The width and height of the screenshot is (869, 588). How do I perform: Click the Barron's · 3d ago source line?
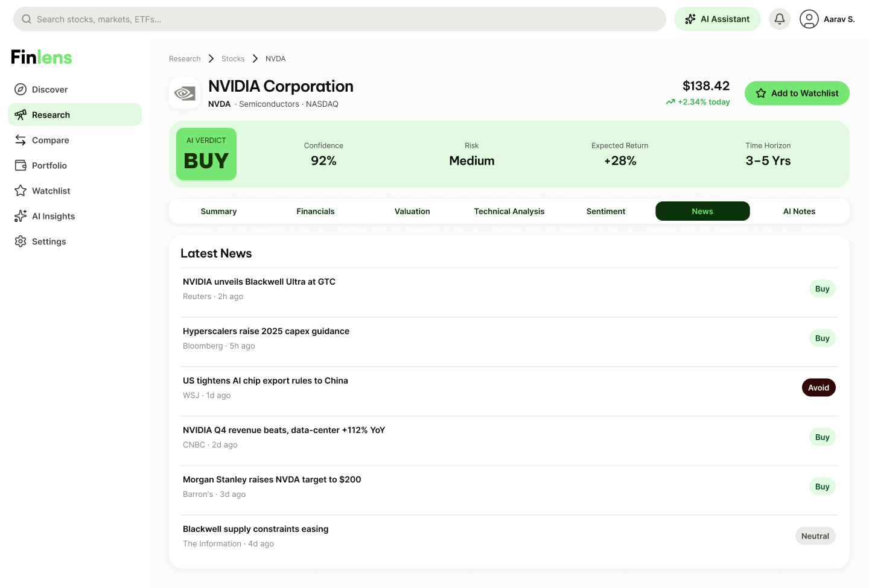click(x=214, y=494)
